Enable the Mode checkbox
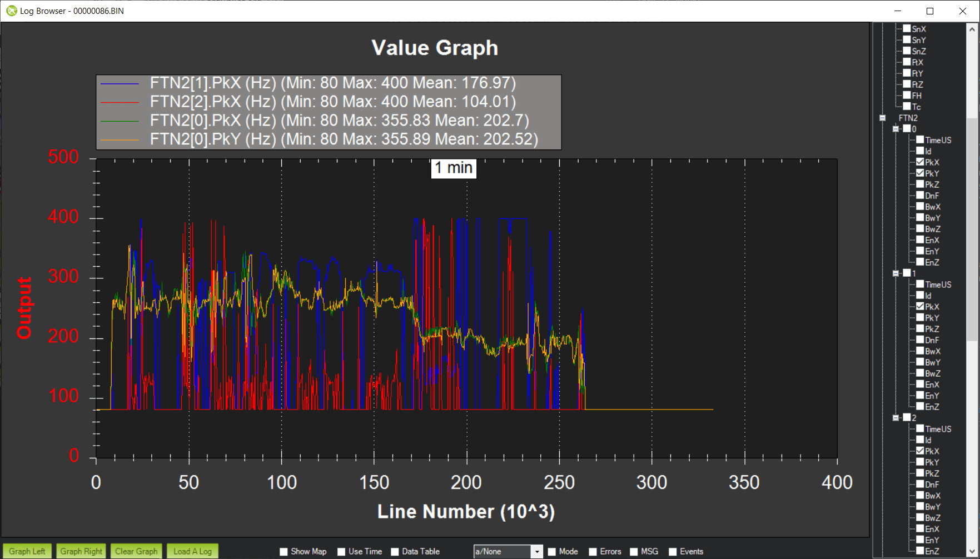The width and height of the screenshot is (980, 559). [x=550, y=551]
